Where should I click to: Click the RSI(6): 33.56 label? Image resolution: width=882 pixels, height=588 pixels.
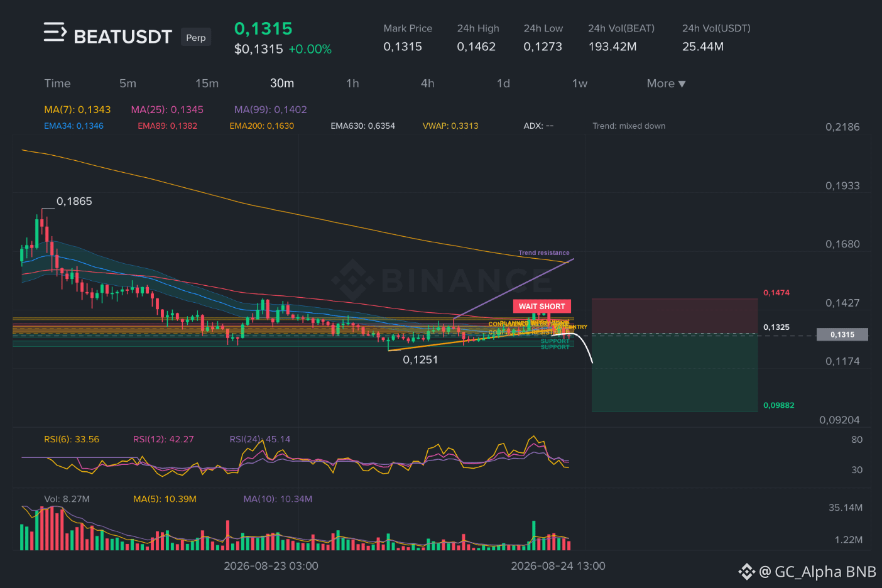click(x=72, y=439)
